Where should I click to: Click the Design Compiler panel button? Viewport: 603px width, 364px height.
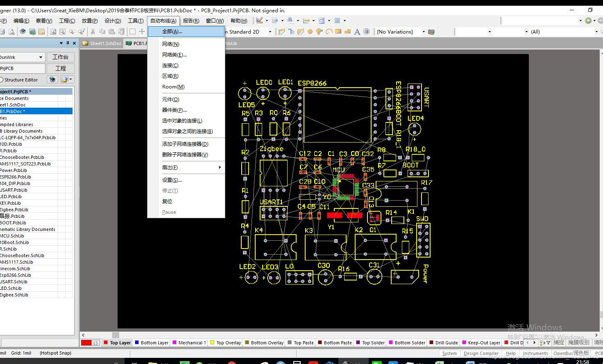(x=481, y=353)
